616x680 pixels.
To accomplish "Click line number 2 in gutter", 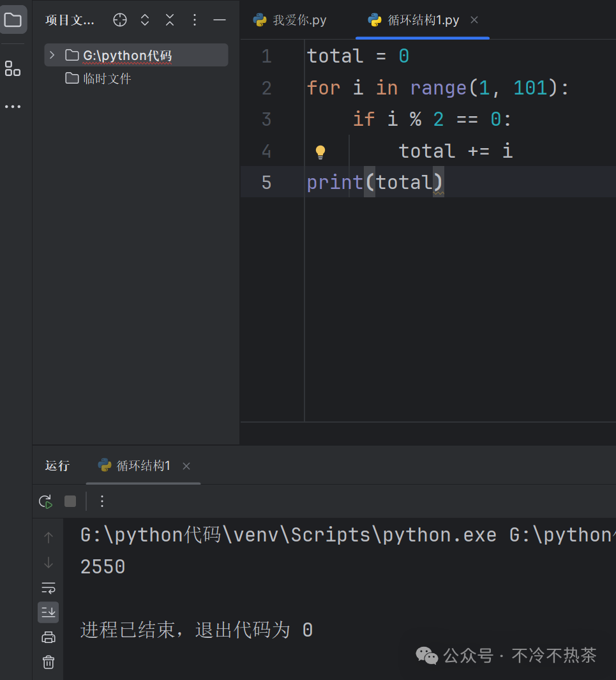I will (267, 88).
